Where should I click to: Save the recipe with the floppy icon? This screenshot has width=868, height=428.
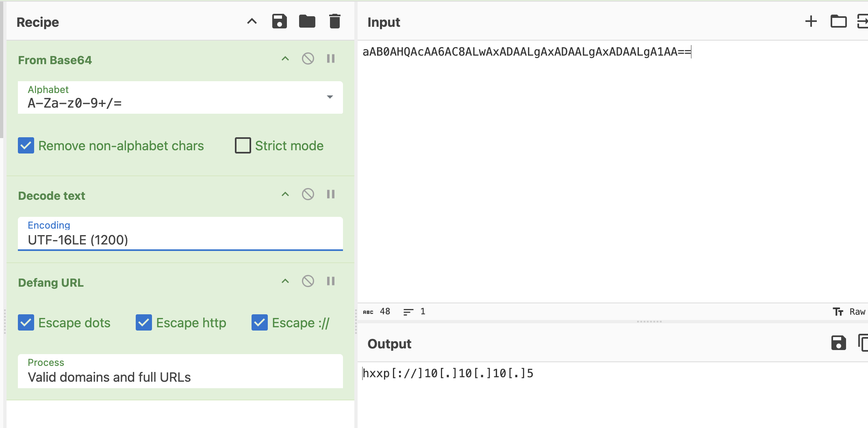(x=280, y=21)
